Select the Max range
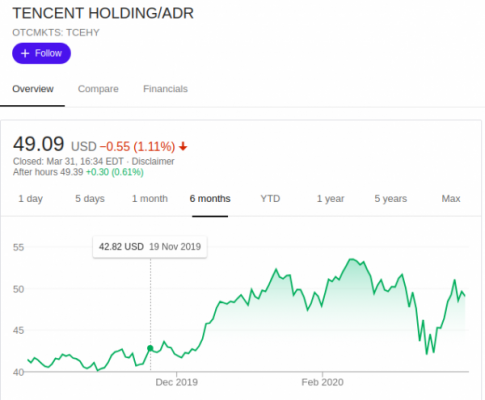 tap(451, 199)
